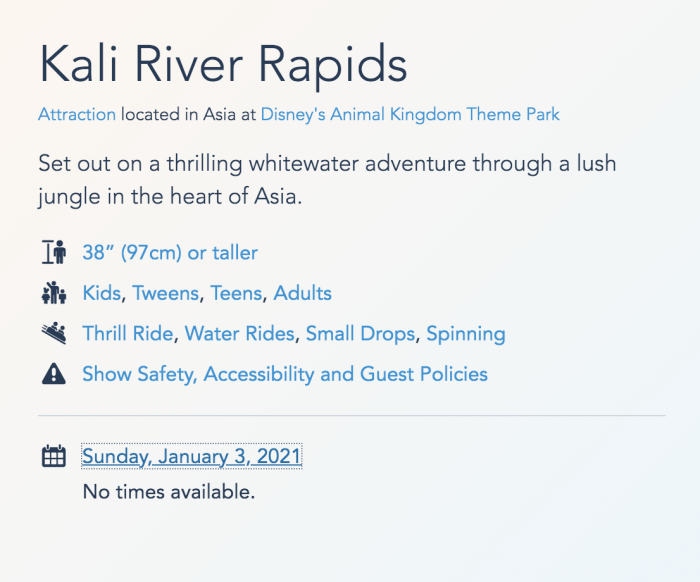Choose the Tweens age link

[x=166, y=293]
